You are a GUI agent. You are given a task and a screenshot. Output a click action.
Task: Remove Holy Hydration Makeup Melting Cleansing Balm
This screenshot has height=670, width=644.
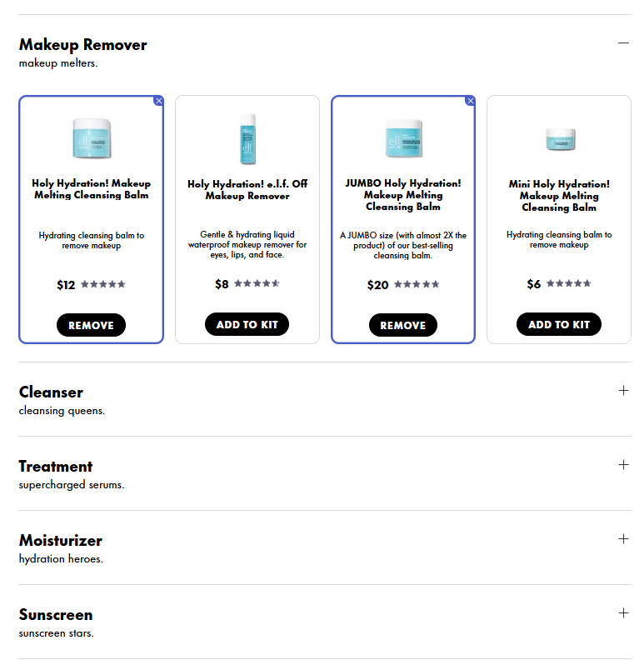tap(91, 325)
